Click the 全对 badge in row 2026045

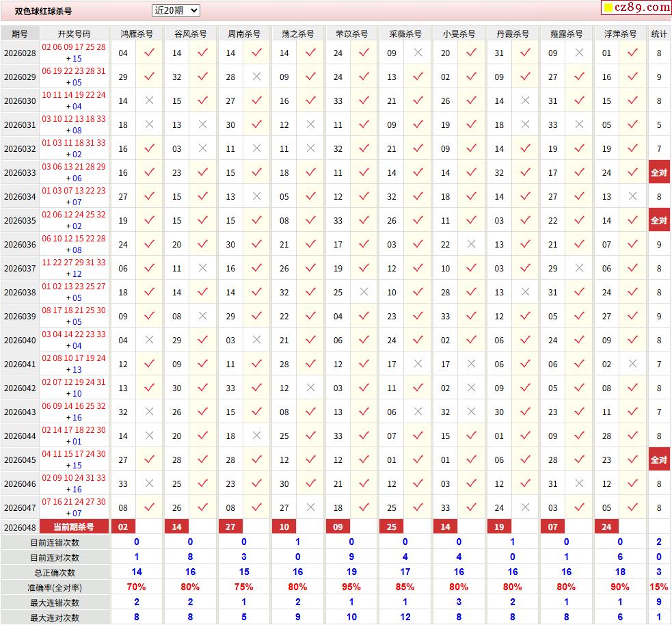pyautogui.click(x=659, y=460)
